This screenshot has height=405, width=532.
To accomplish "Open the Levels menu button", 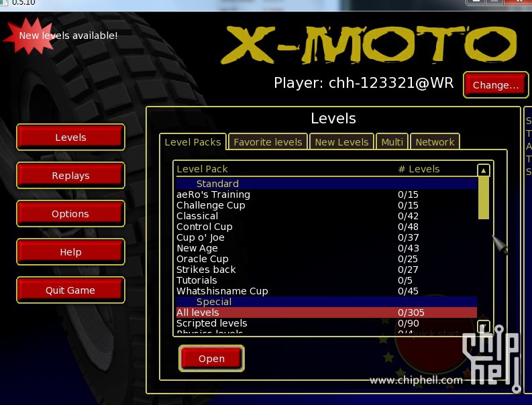I will (x=70, y=137).
